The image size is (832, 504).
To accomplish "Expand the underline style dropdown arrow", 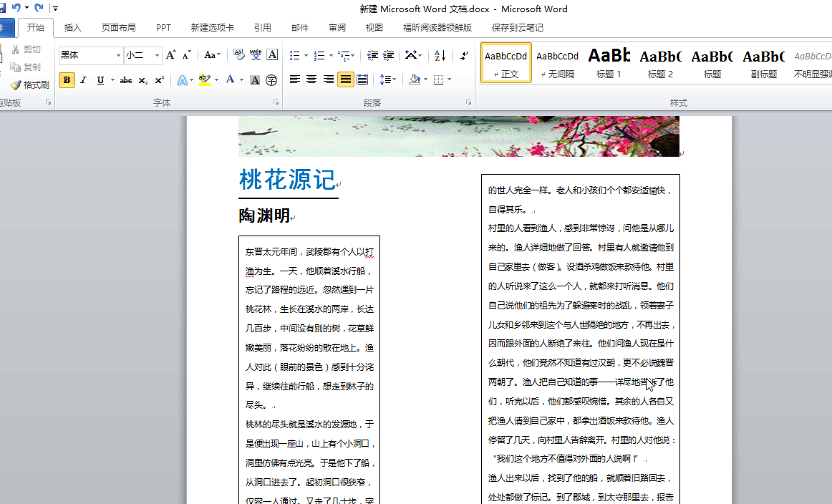I will (112, 80).
